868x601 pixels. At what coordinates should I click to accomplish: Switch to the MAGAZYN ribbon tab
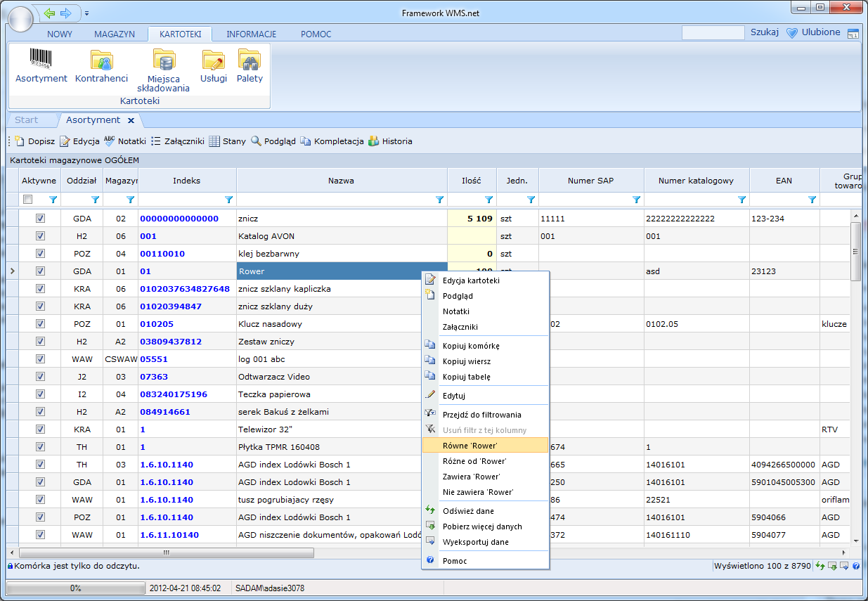[x=115, y=34]
